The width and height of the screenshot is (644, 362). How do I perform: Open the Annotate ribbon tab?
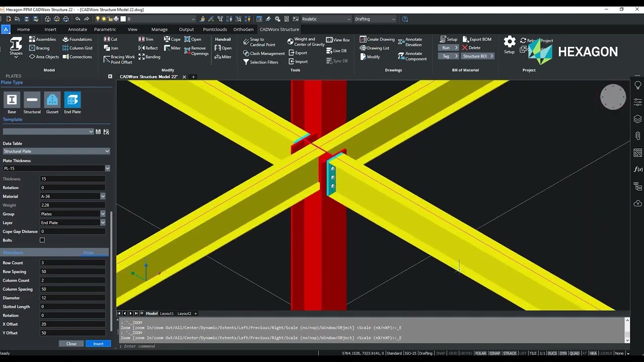(77, 29)
